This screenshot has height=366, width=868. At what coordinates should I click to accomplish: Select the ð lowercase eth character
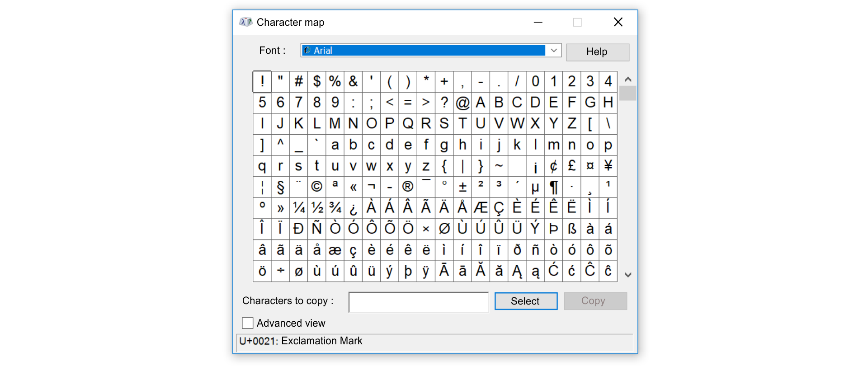point(517,250)
